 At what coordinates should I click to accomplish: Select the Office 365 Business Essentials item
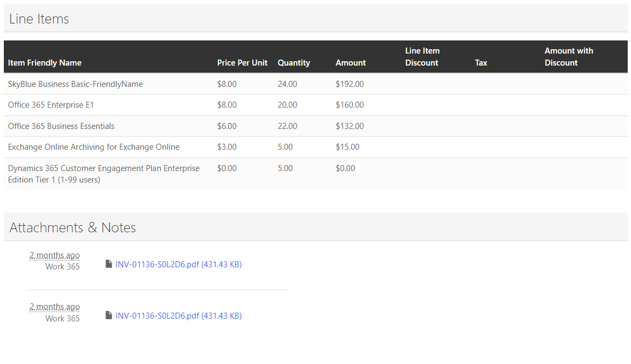click(61, 126)
